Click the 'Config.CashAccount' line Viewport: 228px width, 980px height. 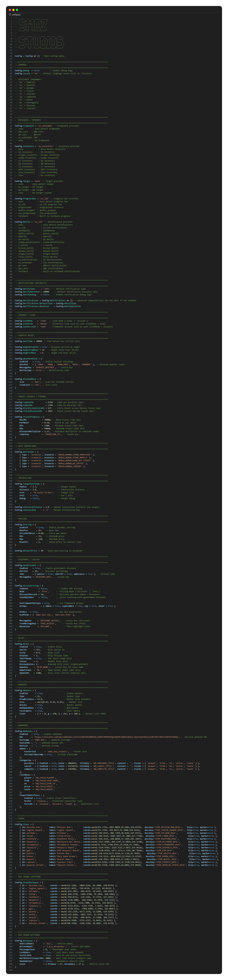[x=64, y=326]
